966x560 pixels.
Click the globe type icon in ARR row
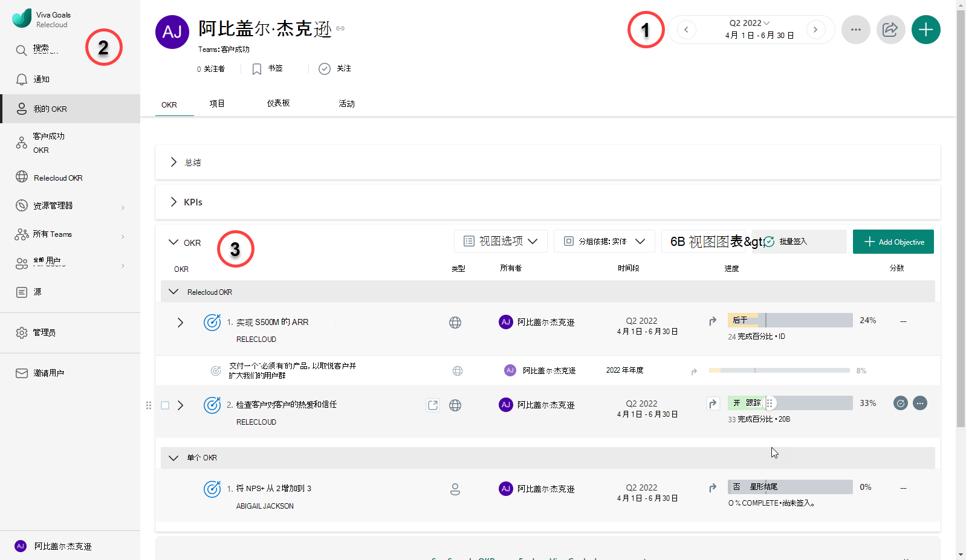[x=455, y=323]
